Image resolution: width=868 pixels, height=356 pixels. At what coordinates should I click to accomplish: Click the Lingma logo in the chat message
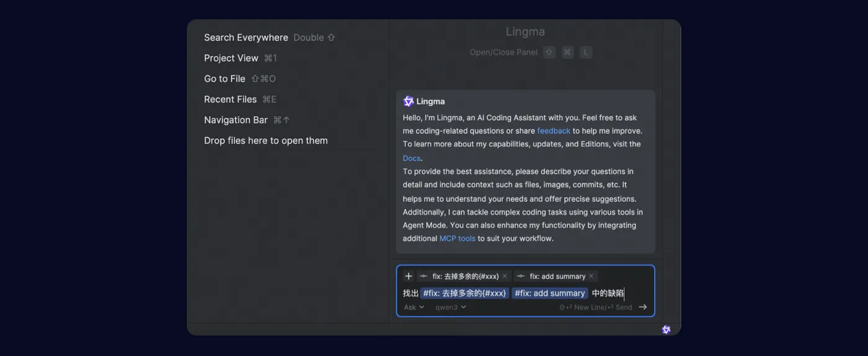coord(408,101)
